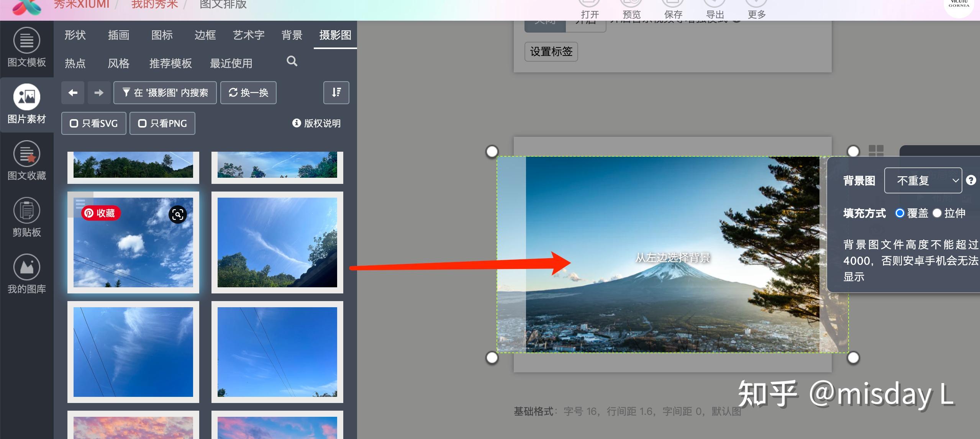
Task: Select the sky with trees and rooftop thumbnail
Action: point(277,242)
